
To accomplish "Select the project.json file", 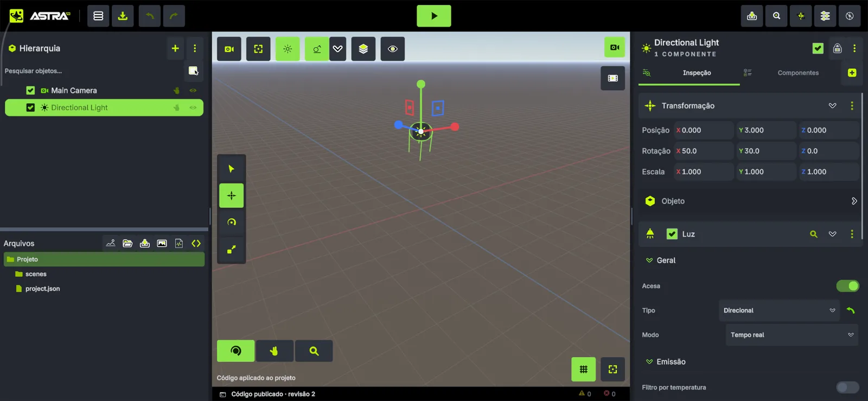I will [42, 289].
